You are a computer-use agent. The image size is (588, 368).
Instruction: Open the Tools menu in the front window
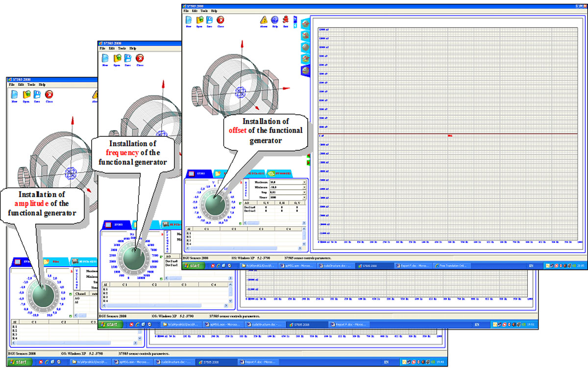coord(204,10)
